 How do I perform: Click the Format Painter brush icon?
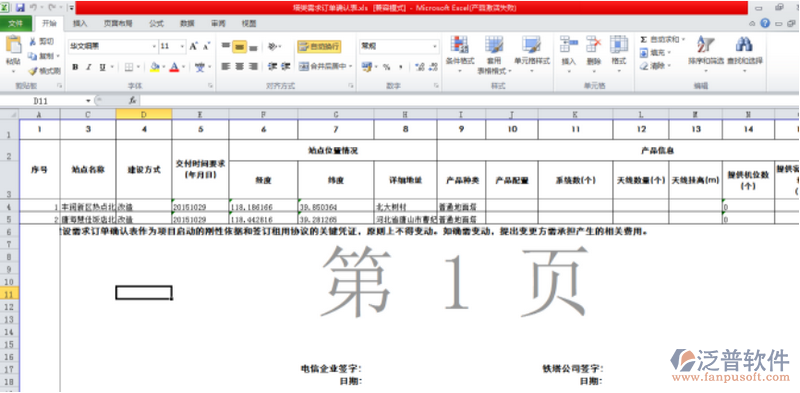pyautogui.click(x=33, y=71)
